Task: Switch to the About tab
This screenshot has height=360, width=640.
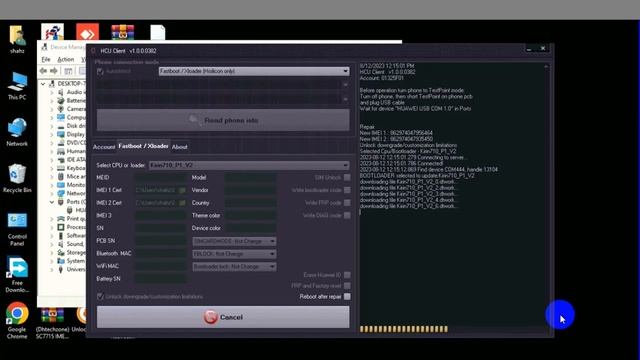Action: 180,147
